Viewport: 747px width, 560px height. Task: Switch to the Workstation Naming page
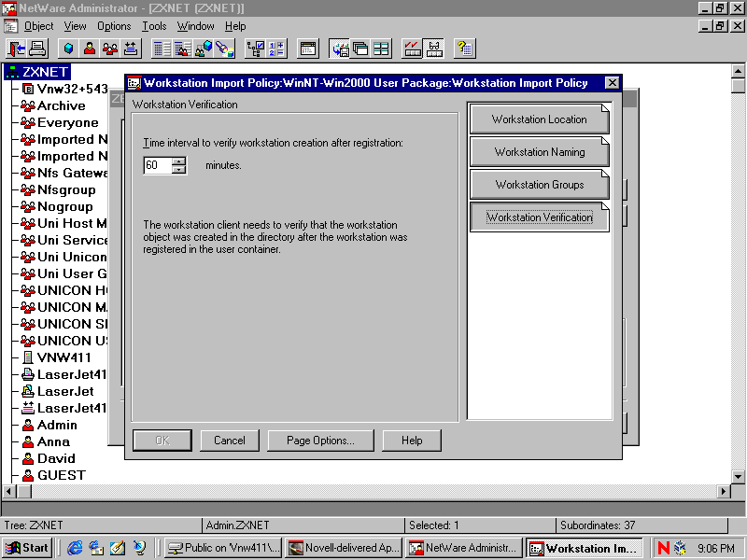pyautogui.click(x=540, y=152)
